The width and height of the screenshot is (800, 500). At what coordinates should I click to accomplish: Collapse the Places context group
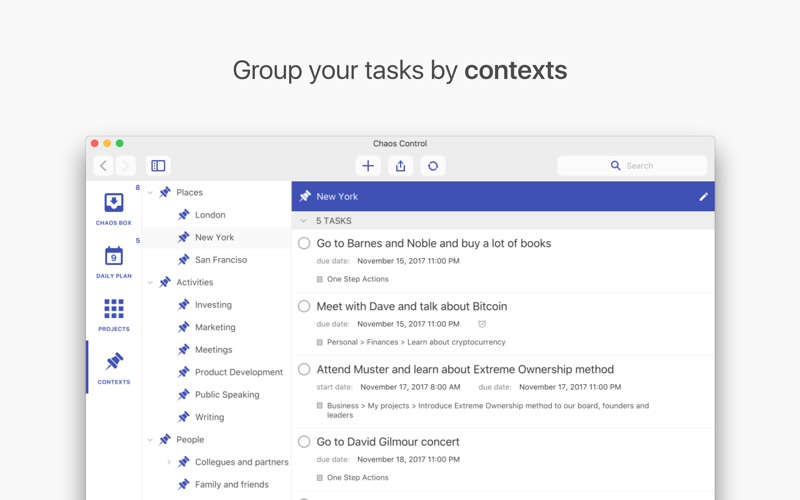click(151, 192)
